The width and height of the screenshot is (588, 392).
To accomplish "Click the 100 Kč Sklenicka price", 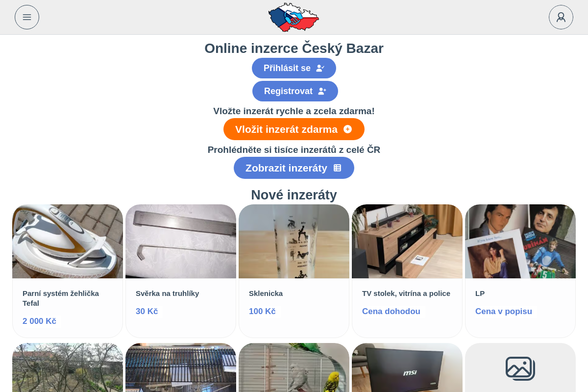I will click(262, 312).
